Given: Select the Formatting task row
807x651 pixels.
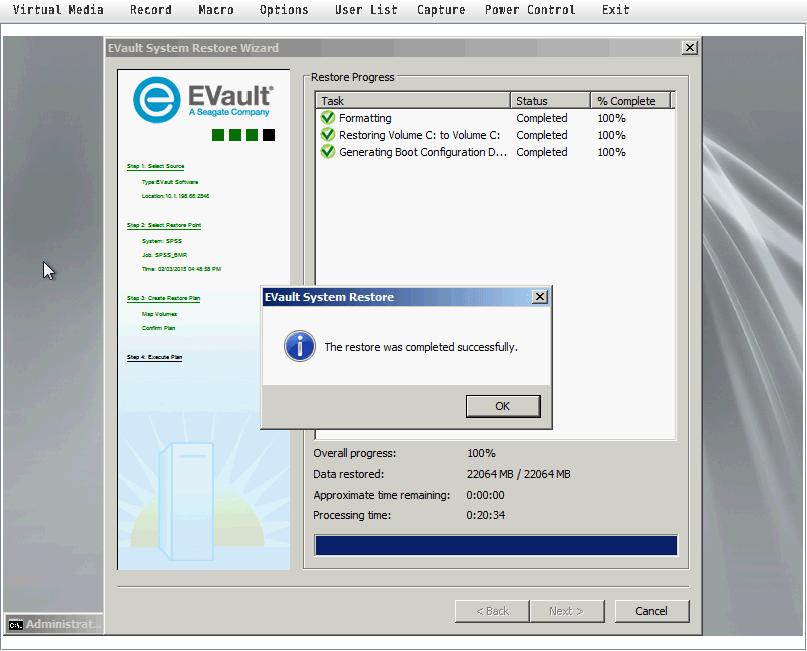Looking at the screenshot, I should pyautogui.click(x=495, y=118).
